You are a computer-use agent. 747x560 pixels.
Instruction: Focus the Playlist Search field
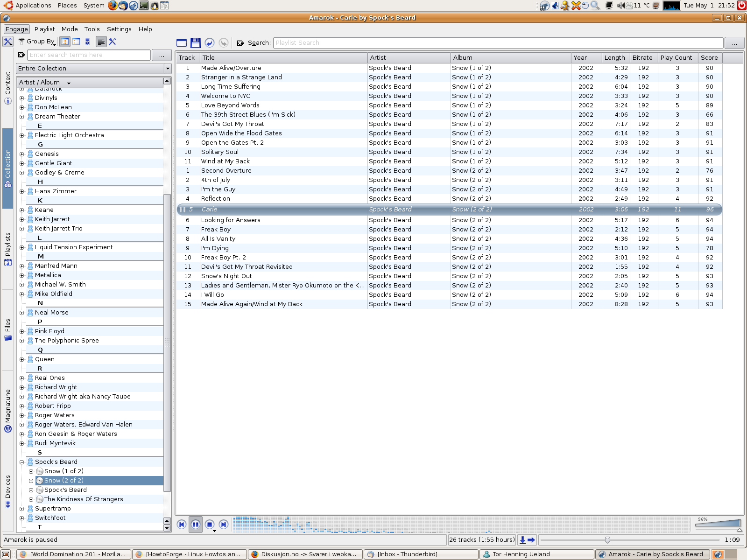(x=498, y=43)
